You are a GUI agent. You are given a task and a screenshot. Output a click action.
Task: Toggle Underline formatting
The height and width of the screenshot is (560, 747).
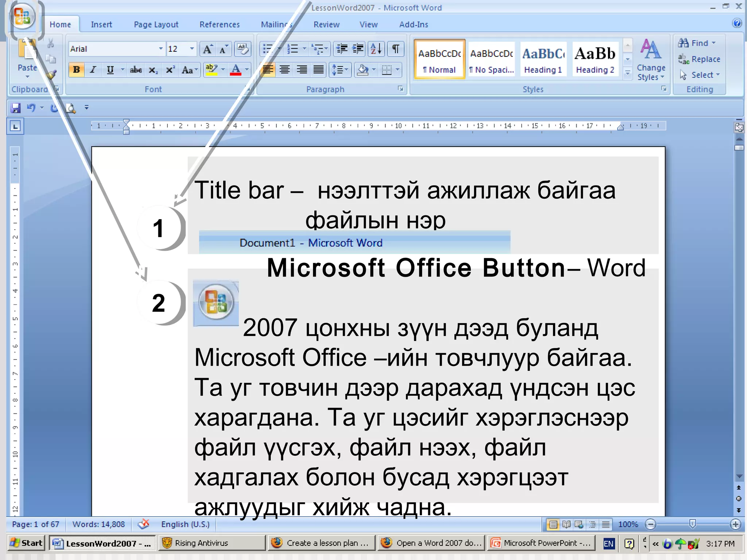tap(110, 70)
